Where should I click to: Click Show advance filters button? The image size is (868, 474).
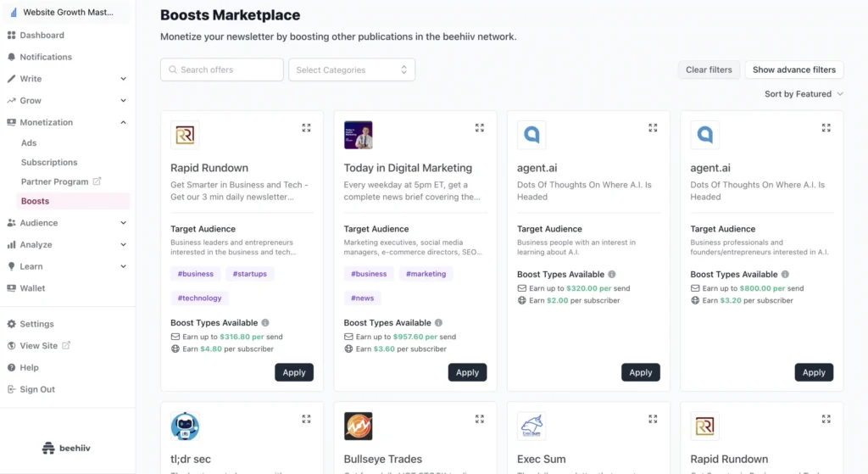point(793,70)
